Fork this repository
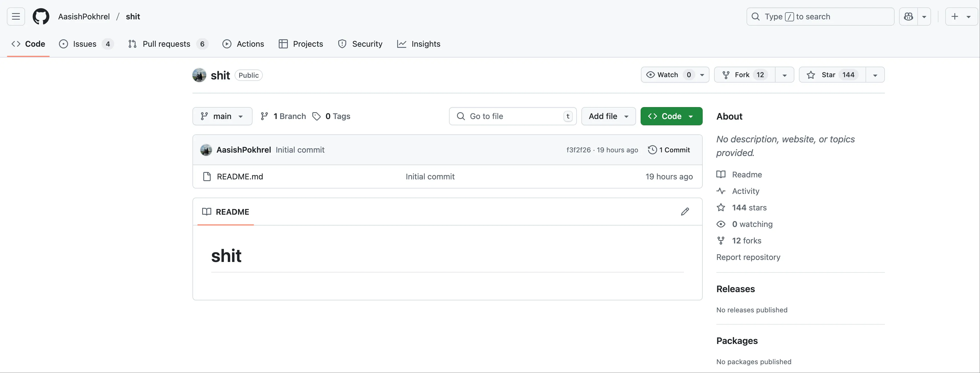The height and width of the screenshot is (373, 980). 745,75
